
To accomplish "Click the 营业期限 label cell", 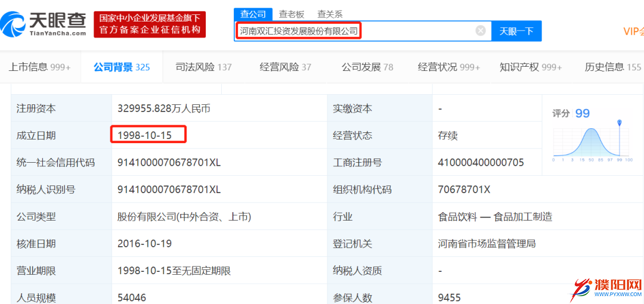I will click(61, 271).
